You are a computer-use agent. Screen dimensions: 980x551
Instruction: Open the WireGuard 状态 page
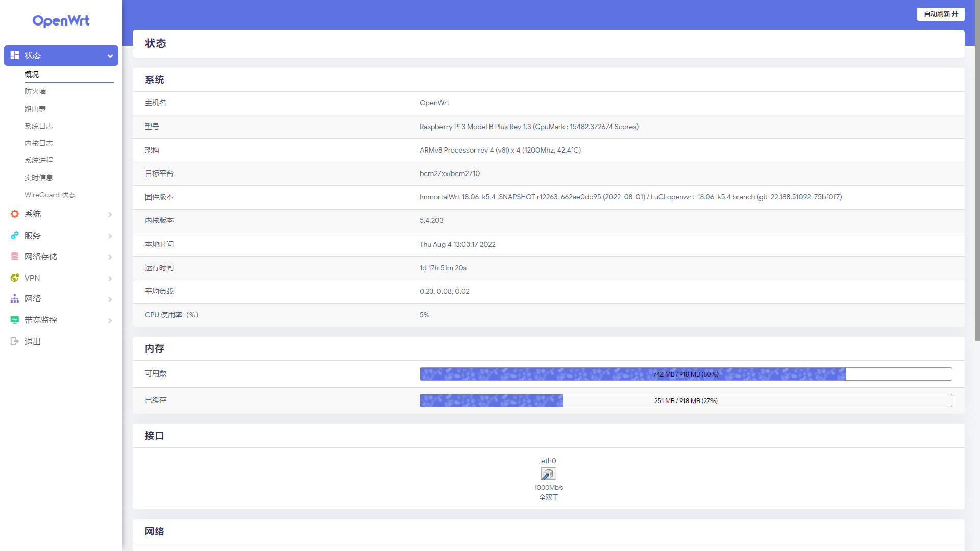point(50,195)
